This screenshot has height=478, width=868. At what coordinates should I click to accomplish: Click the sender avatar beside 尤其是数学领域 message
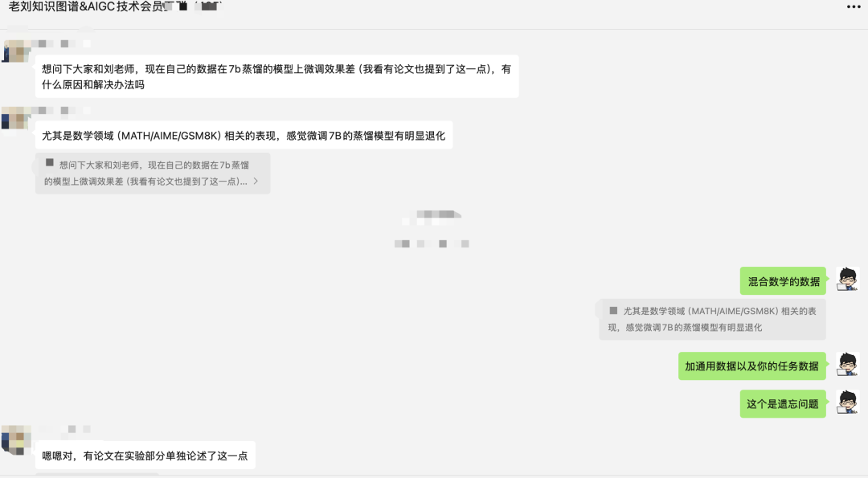[15, 118]
